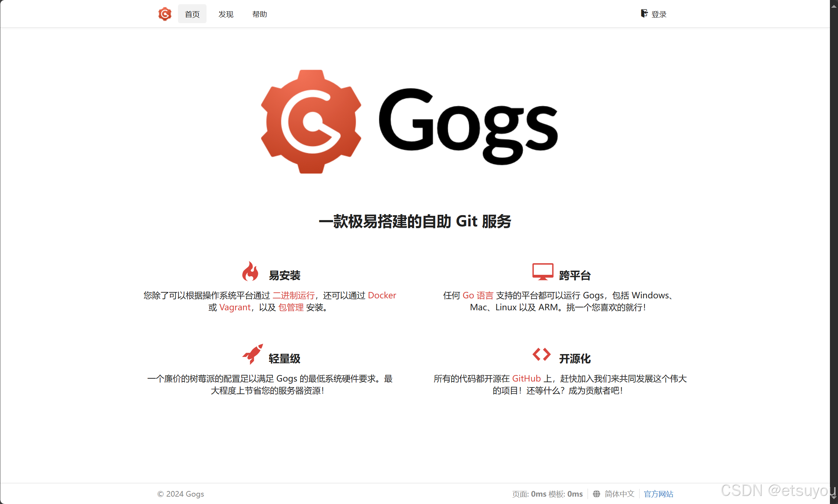The height and width of the screenshot is (504, 838).
Task: Open the Docker installation link
Action: 382,295
